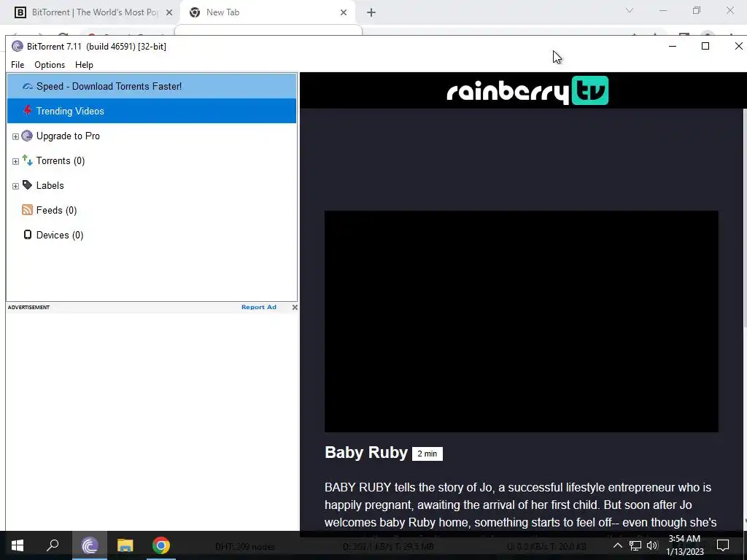Click BitTorrent icon in taskbar
The image size is (747, 560).
tap(90, 545)
